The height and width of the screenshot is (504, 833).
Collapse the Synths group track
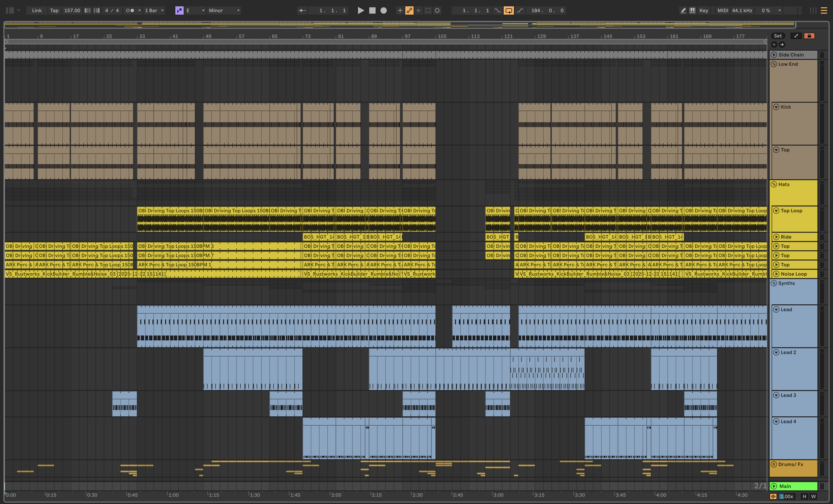click(774, 283)
